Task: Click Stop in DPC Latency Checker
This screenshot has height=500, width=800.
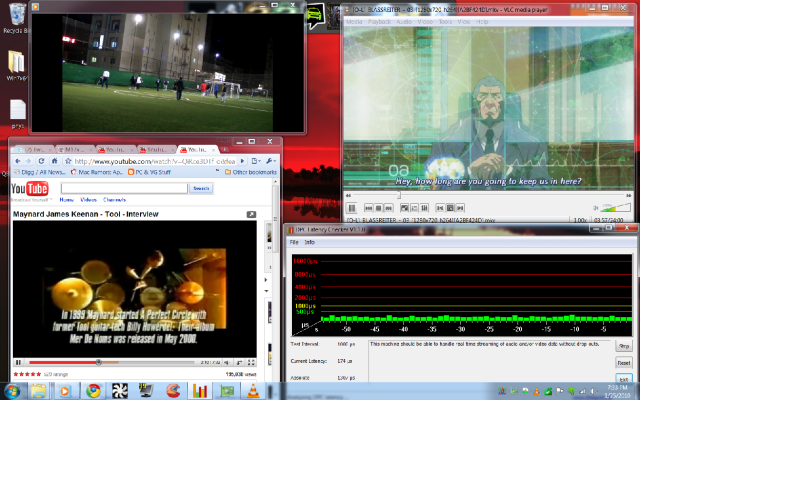Action: tap(624, 346)
